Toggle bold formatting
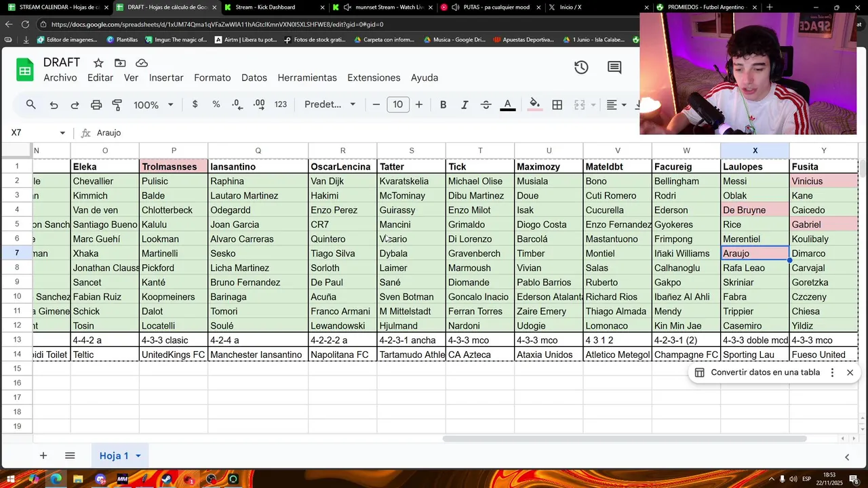The height and width of the screenshot is (488, 868). [443, 104]
